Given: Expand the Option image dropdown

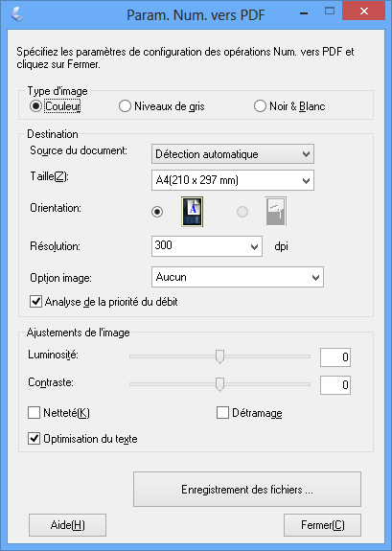Looking at the screenshot, I should tap(238, 277).
